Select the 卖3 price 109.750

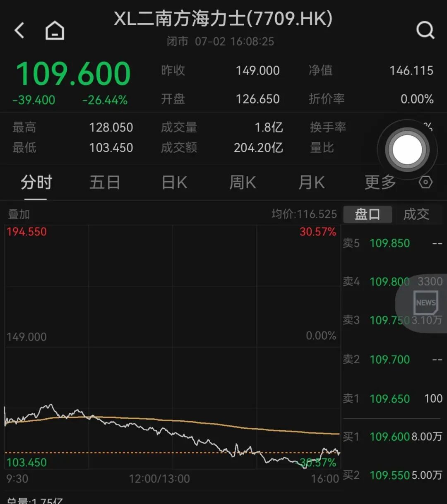(389, 320)
